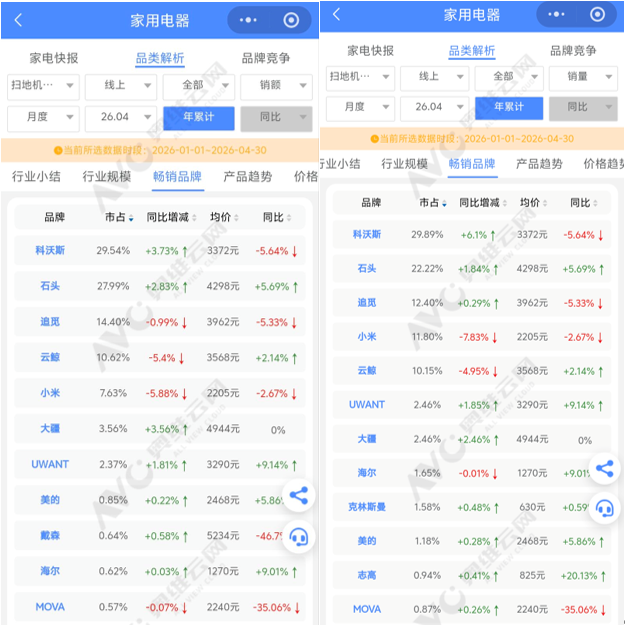Screen dimensions: 625x625
Task: Open the 26.04 date dropdown, right panel
Action: tap(434, 108)
